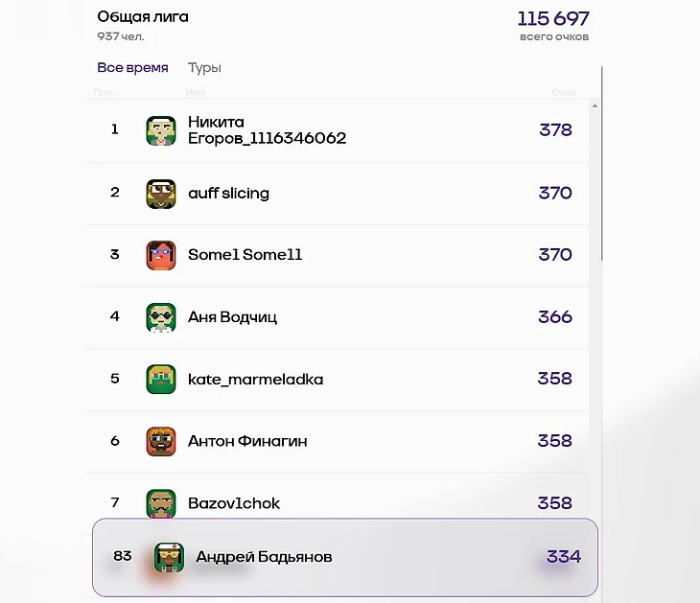Switch to the Туры tab
This screenshot has width=700, height=603.
click(x=204, y=68)
